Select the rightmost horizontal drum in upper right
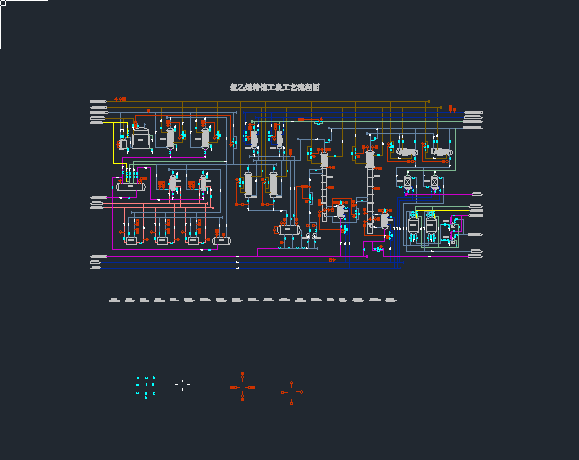Screen dimensions: 579x460 pyautogui.click(x=442, y=152)
